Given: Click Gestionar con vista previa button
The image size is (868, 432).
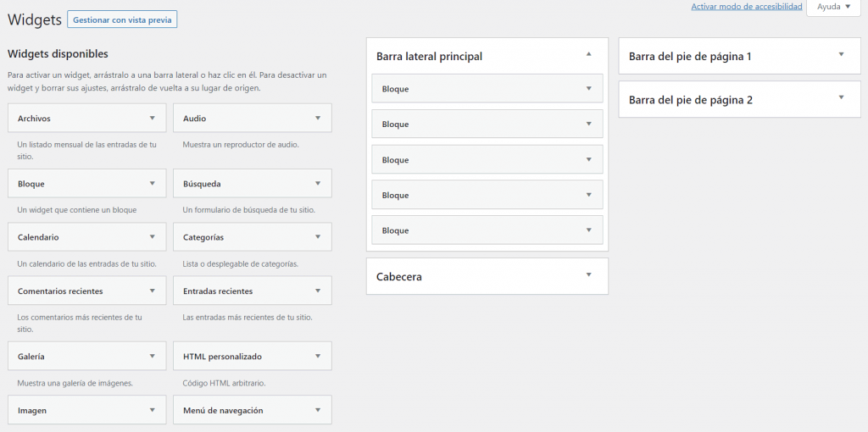Looking at the screenshot, I should pyautogui.click(x=122, y=19).
